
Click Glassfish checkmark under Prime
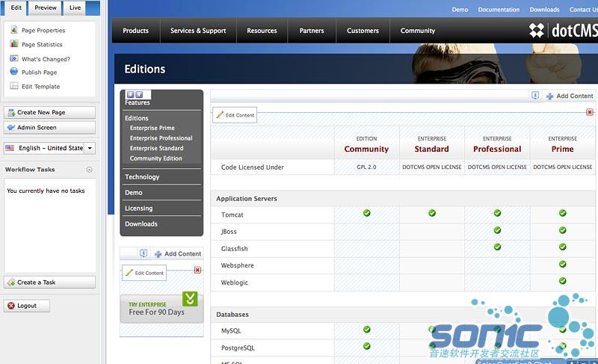(x=563, y=247)
